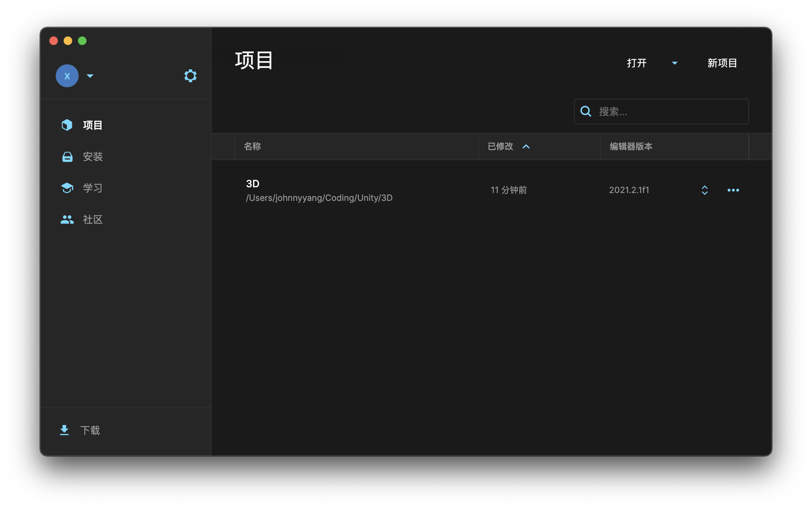The image size is (812, 509).
Task: Click the download arrow icon
Action: (64, 430)
